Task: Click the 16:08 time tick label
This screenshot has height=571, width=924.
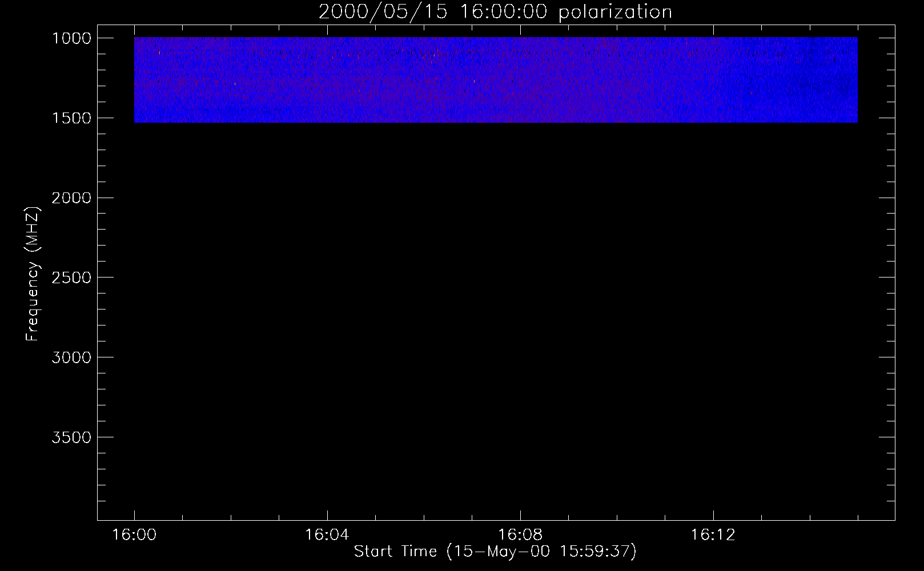Action: tap(520, 535)
